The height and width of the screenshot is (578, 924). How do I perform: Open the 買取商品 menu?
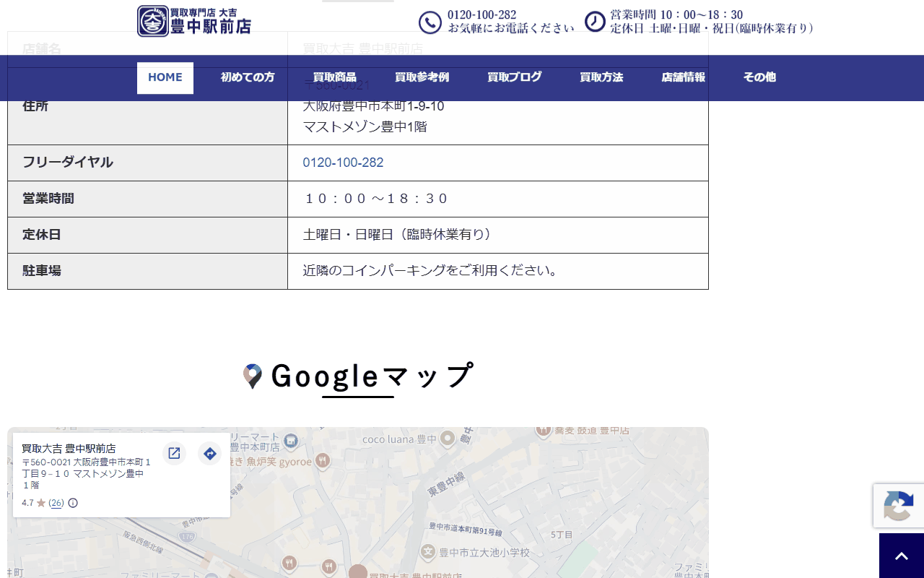coord(334,77)
